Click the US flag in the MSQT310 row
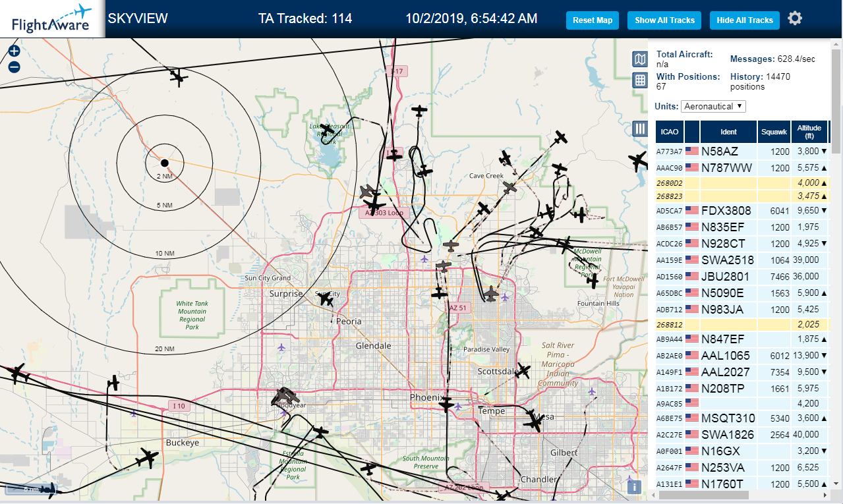Image resolution: width=843 pixels, height=504 pixels. coord(692,418)
